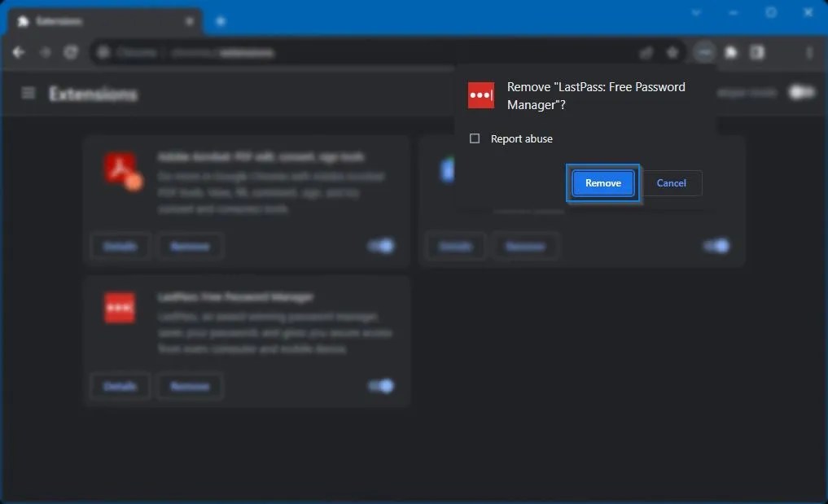Click the reload page icon
Viewport: 828px width, 504px height.
71,52
